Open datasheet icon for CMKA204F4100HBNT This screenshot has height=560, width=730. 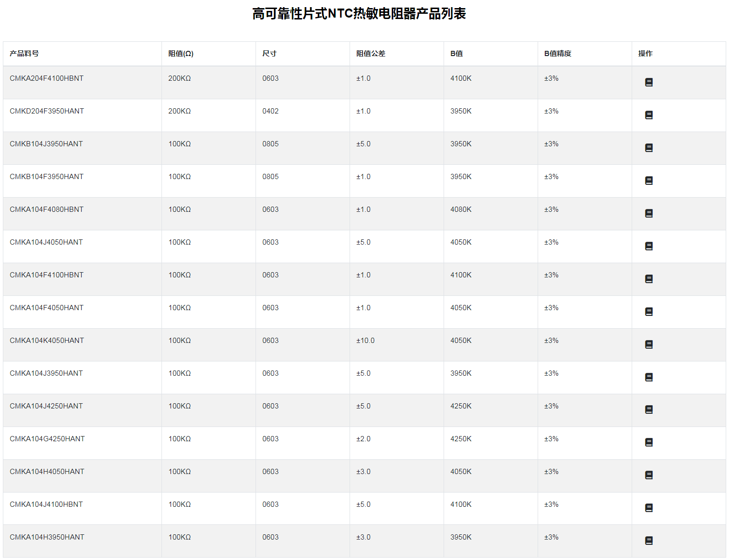(649, 82)
